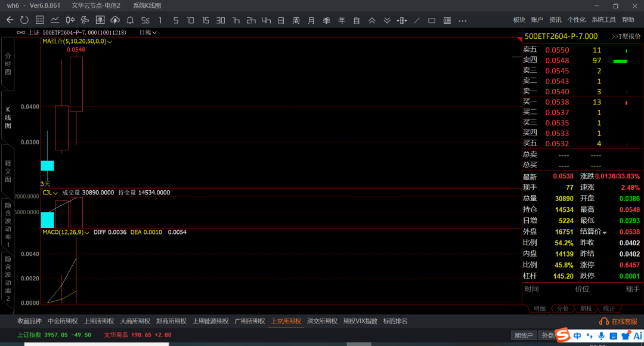Screen dimensions: 644x346
Task: Open the price alert bell icon
Action: (130, 20)
